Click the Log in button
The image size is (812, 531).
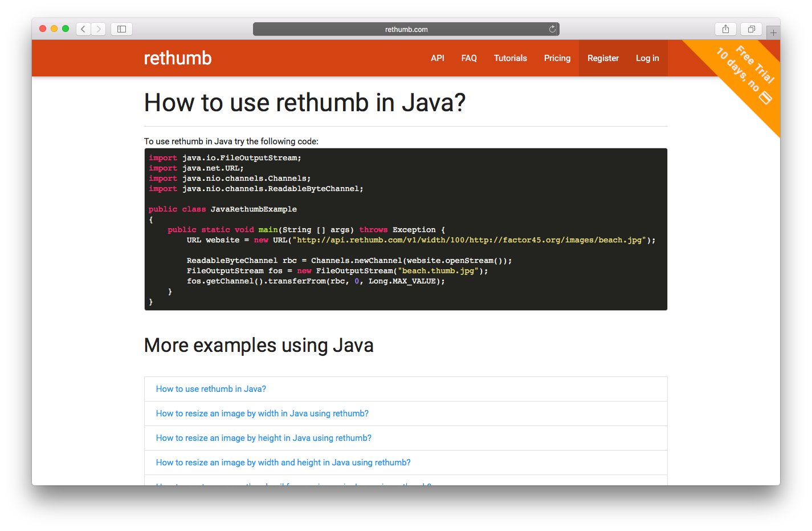647,58
